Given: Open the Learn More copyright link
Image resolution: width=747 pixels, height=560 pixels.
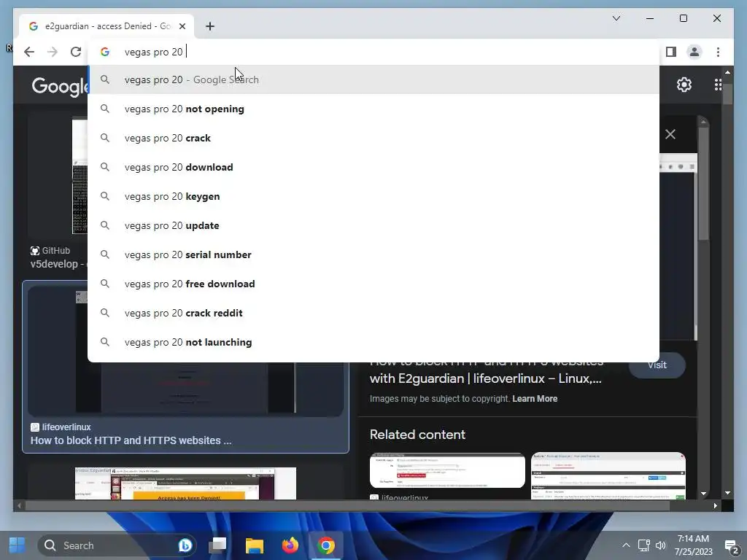Looking at the screenshot, I should 535,399.
